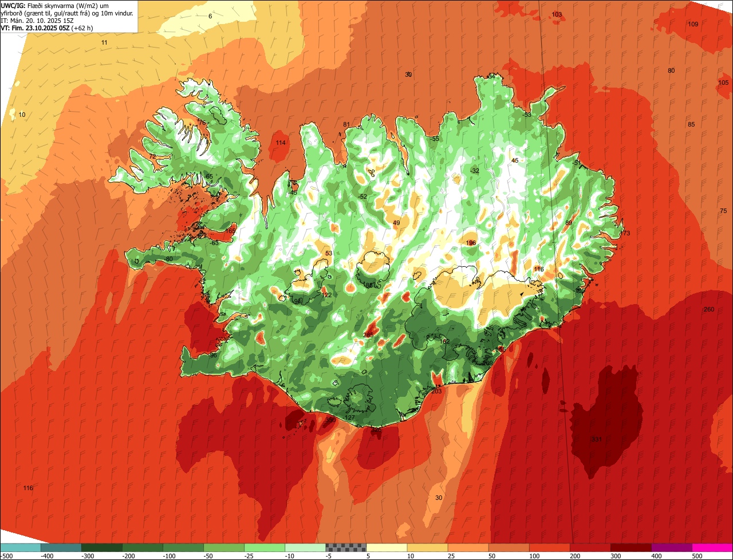The image size is (733, 560).
Task: Click legend swatch between 10 and 25
Action: 427,547
